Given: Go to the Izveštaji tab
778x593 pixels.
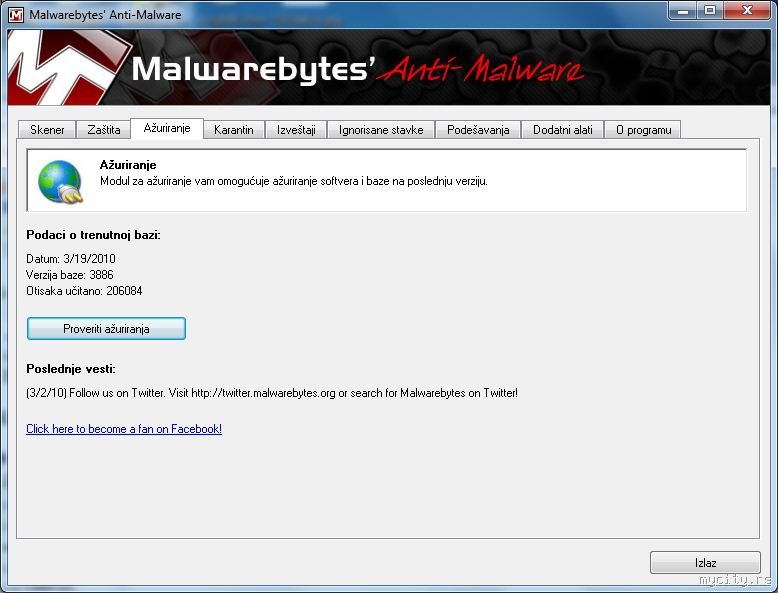Looking at the screenshot, I should tap(296, 130).
